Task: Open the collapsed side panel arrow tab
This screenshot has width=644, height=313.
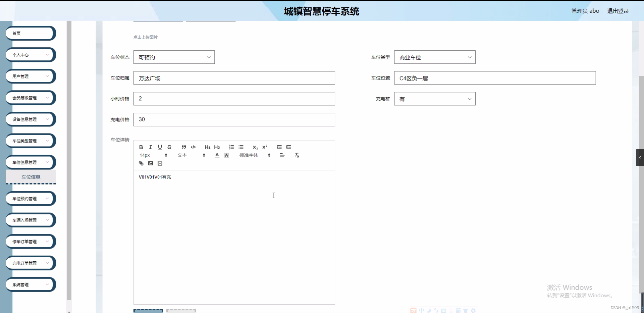Action: [640, 158]
